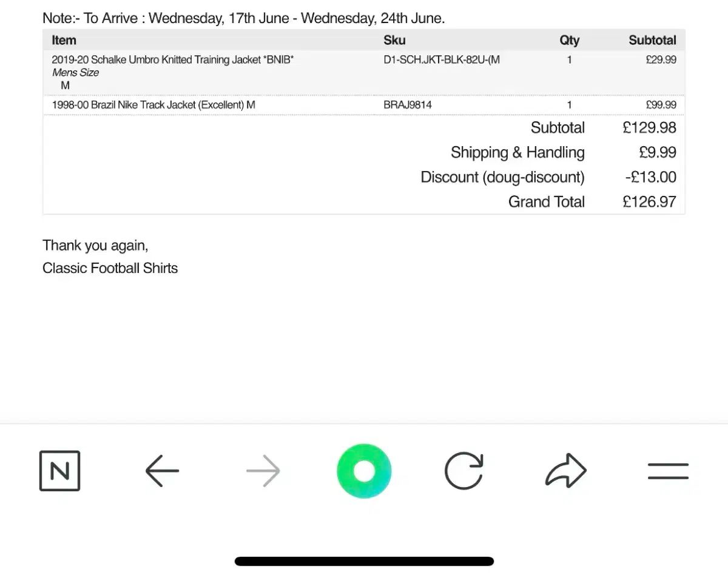This screenshot has height=581, width=728.
Task: Open the hamburger menu
Action: point(668,471)
